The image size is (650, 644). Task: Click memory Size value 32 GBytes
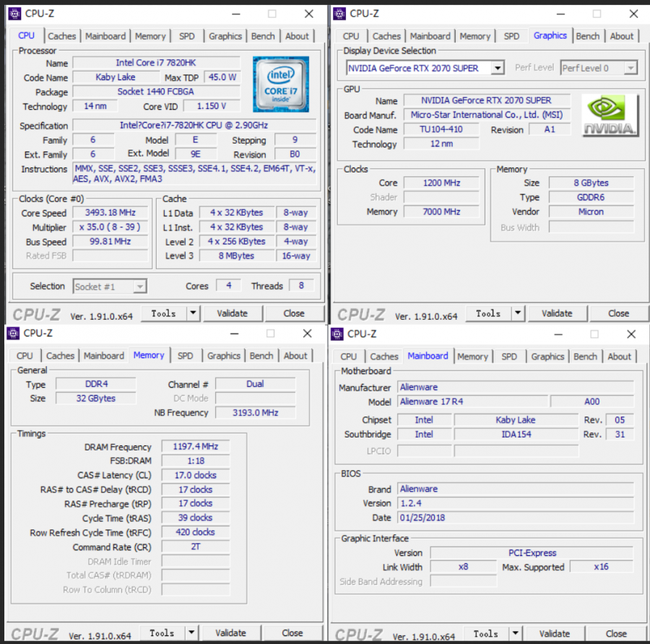(x=96, y=399)
